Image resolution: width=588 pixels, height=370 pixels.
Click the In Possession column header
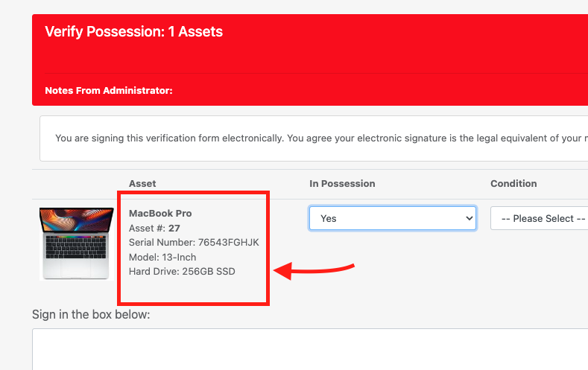[x=342, y=183]
